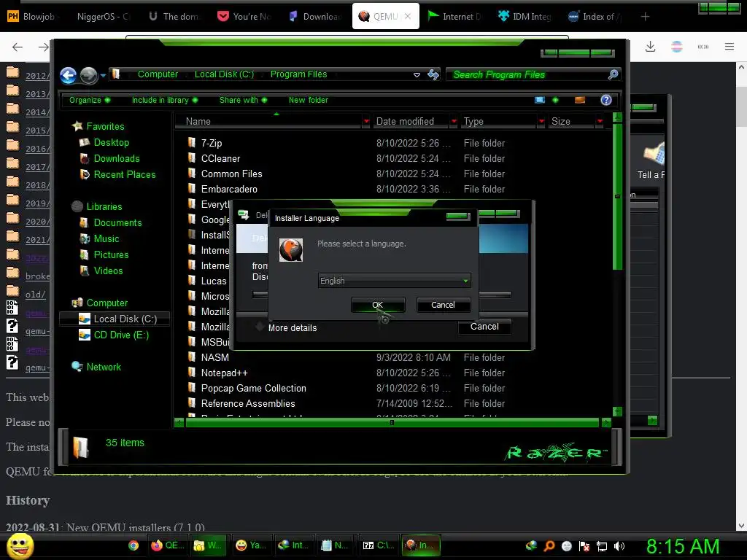Open recent locations dropdown beside forward button
Image resolution: width=747 pixels, height=560 pixels.
[x=103, y=75]
